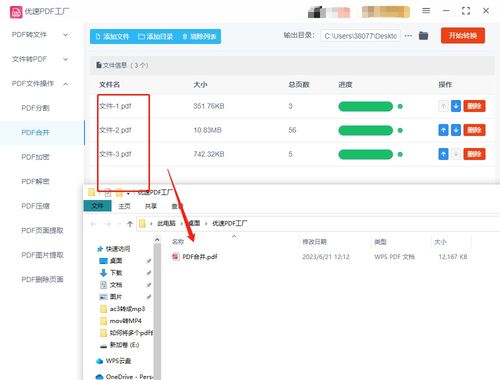Select PDF页面提取 in the sidebar
The image size is (500, 380).
(42, 231)
